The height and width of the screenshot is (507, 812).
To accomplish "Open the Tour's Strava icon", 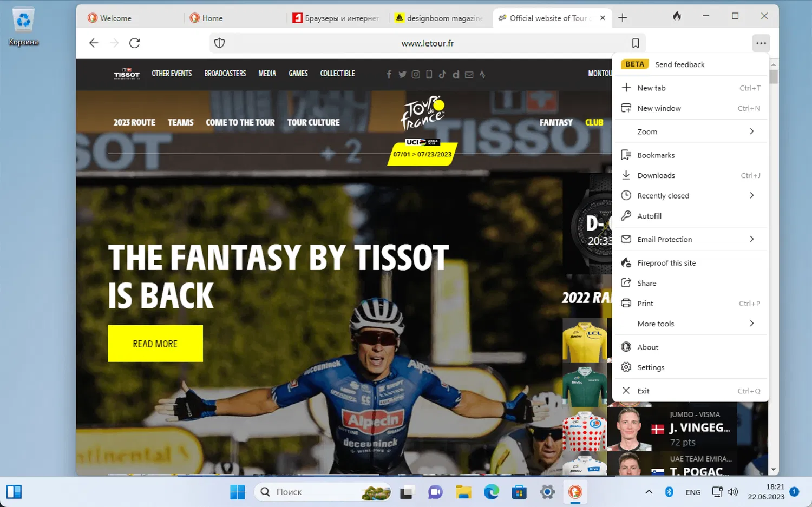I will tap(482, 75).
